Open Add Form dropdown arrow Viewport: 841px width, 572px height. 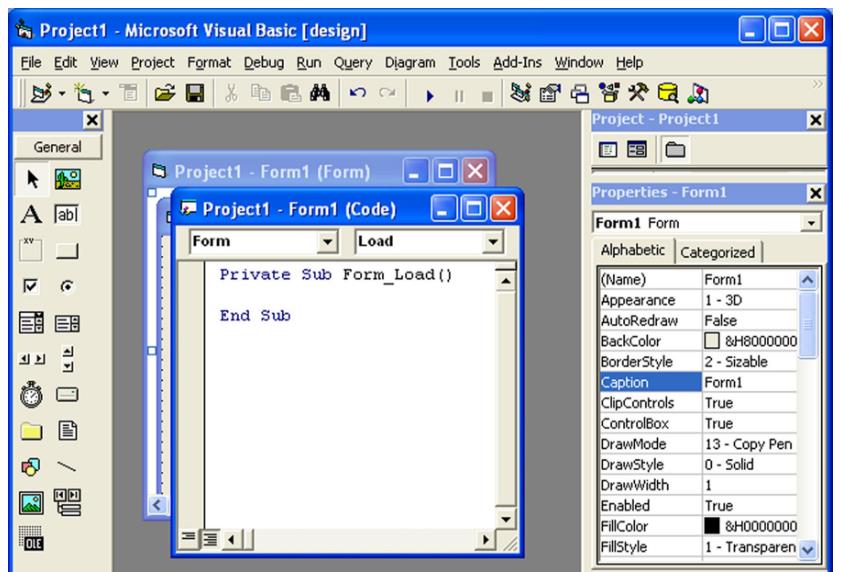point(106,94)
